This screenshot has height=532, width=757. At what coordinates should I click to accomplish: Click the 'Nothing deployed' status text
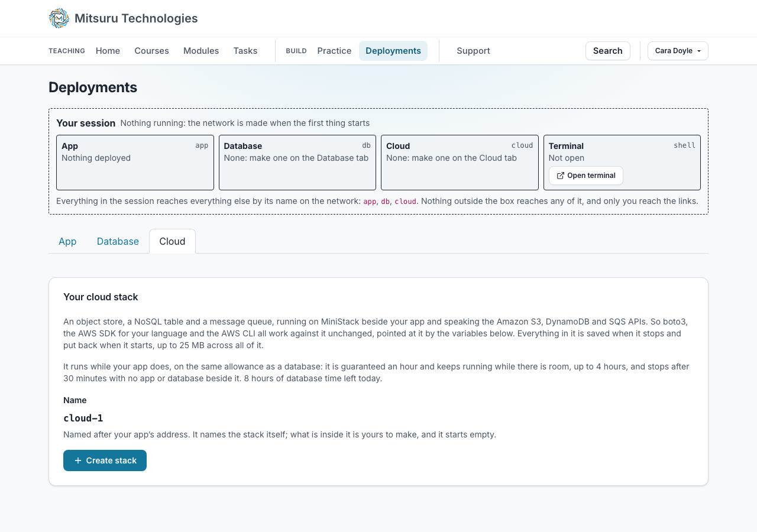[96, 158]
